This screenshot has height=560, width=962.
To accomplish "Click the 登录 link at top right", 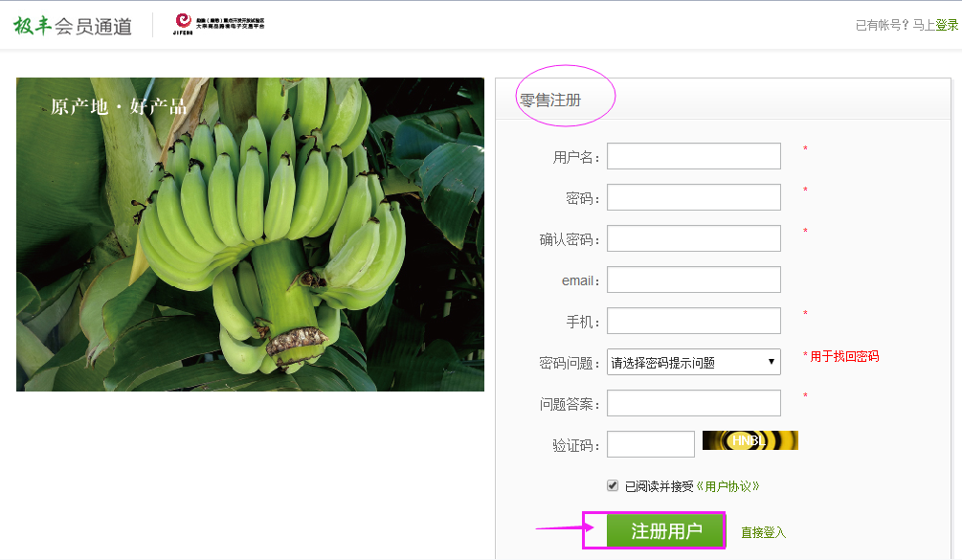I will point(947,25).
